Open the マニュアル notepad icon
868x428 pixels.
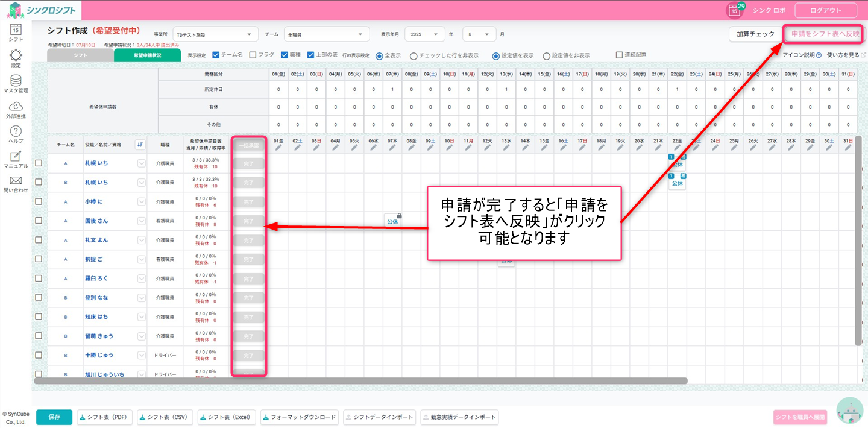coord(16,156)
